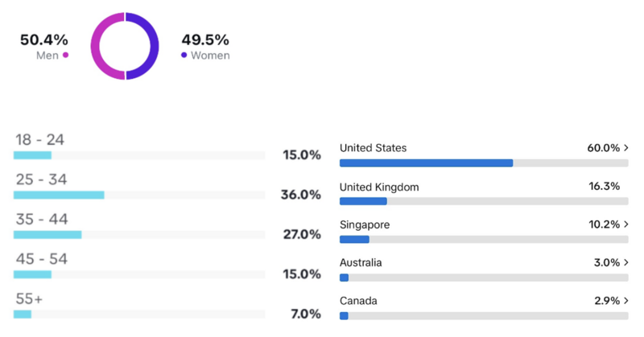Image resolution: width=644 pixels, height=337 pixels.
Task: Expand Australia chevron arrow
Action: coord(626,262)
